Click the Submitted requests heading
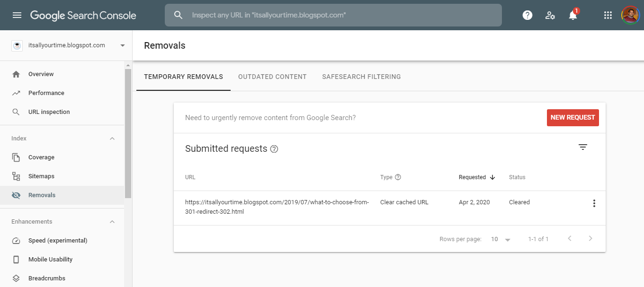 [226, 149]
